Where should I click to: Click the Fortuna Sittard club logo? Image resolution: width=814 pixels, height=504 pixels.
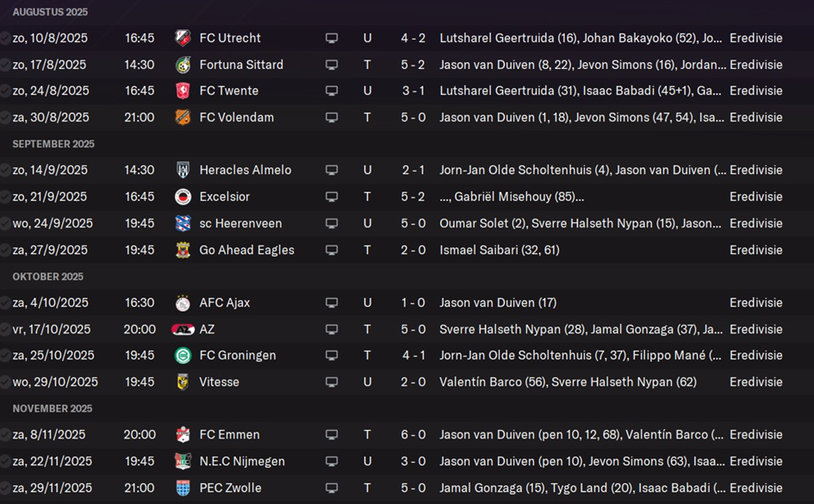click(183, 65)
